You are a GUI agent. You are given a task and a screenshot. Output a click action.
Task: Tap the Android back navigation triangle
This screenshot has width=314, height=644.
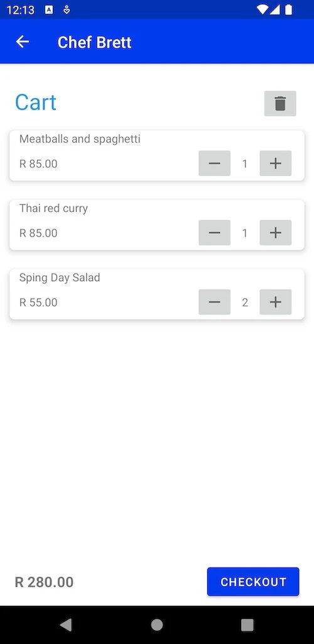[x=66, y=625]
